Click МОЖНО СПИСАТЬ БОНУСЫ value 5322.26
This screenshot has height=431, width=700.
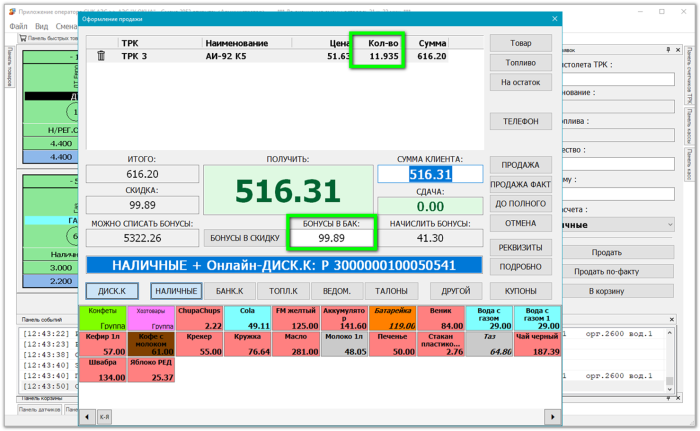142,238
